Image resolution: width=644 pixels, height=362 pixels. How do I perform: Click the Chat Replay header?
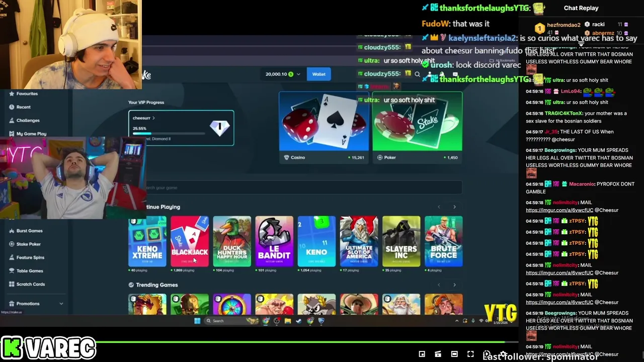point(581,8)
